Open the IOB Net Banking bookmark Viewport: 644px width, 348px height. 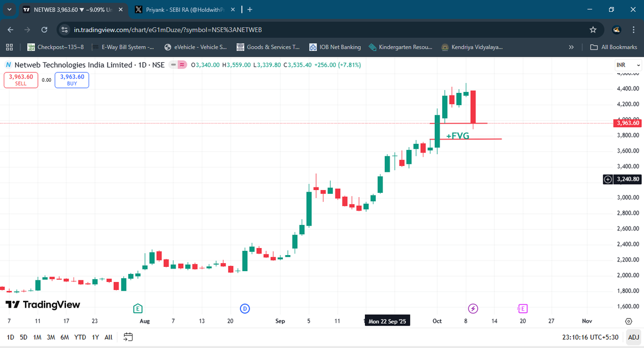(335, 47)
